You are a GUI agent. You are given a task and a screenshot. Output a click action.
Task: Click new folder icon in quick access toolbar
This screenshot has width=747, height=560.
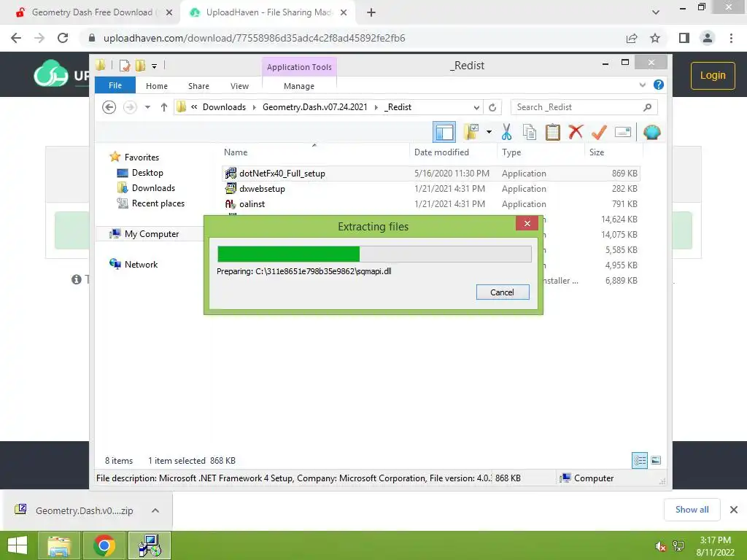[141, 66]
